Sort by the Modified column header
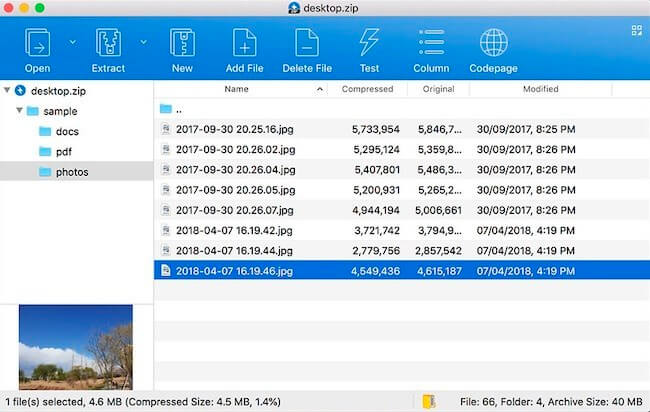650x412 pixels. (540, 89)
